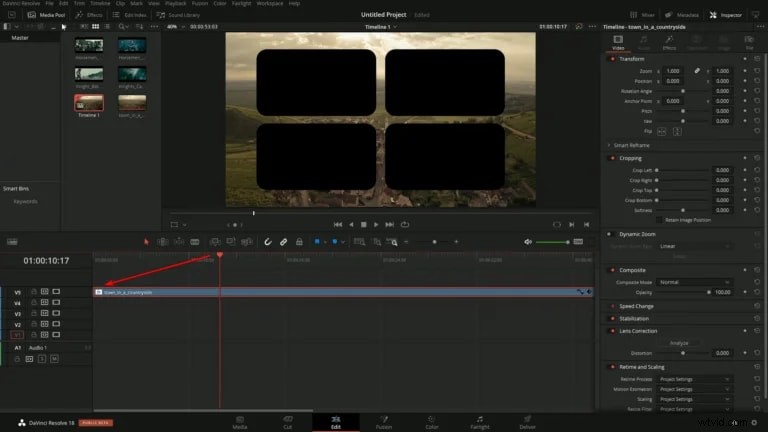The image size is (768, 432).
Task: Click the Flip Vertical icon
Action: (677, 131)
